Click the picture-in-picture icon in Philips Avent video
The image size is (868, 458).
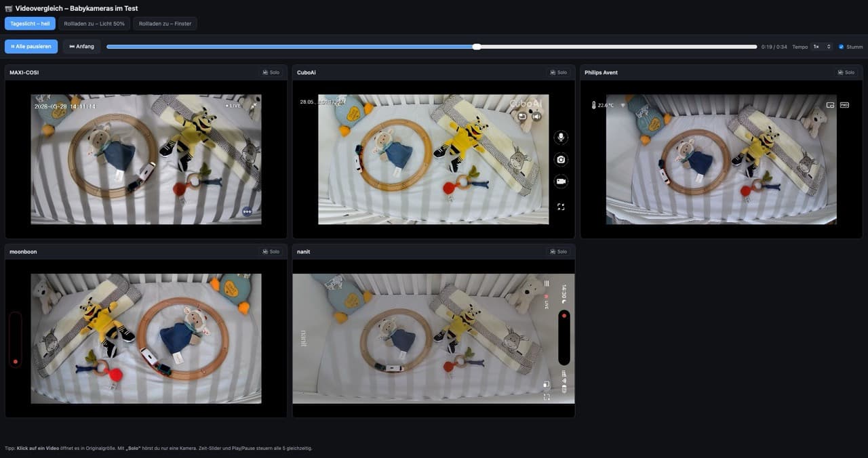click(830, 105)
